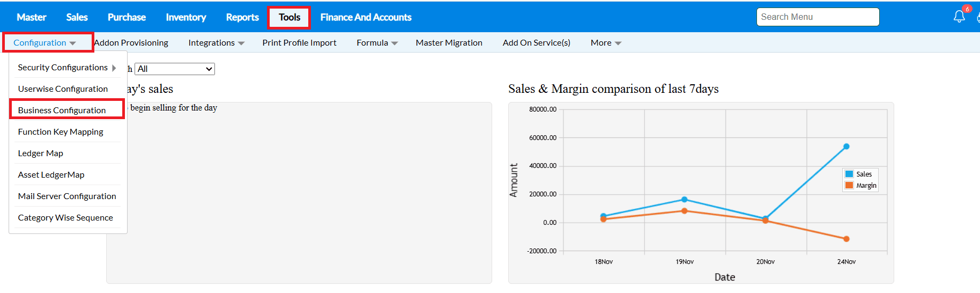
Task: Select Function Key Mapping entry
Action: point(61,131)
